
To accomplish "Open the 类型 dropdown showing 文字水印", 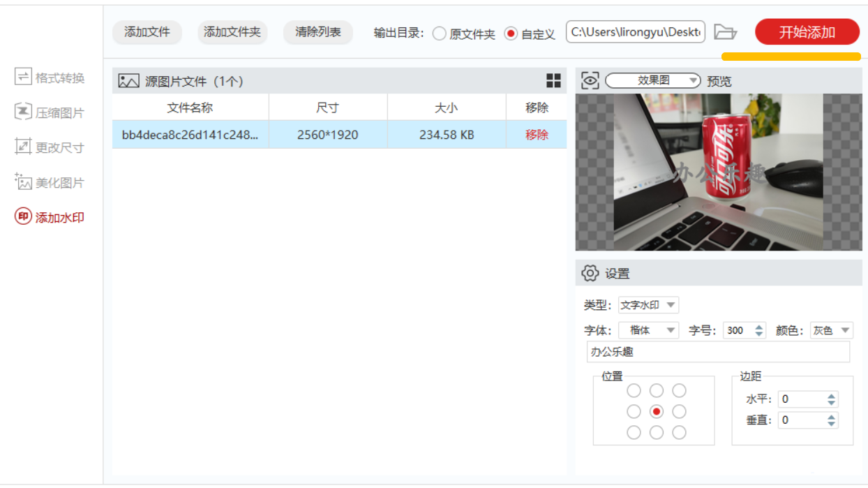I will click(x=648, y=305).
